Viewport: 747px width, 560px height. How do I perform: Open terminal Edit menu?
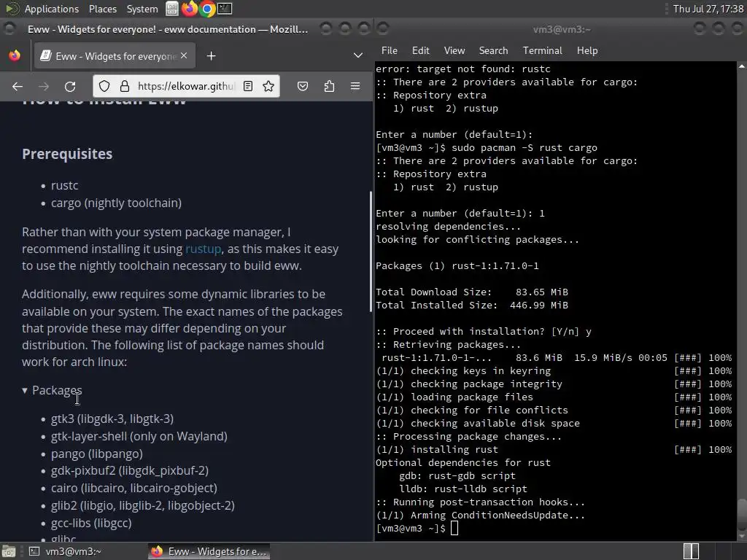point(420,50)
